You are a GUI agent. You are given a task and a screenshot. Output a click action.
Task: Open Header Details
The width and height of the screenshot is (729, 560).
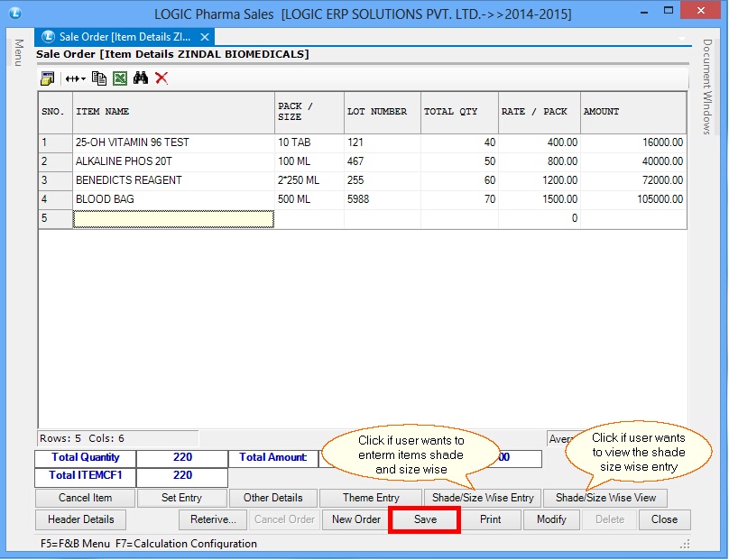(81, 519)
